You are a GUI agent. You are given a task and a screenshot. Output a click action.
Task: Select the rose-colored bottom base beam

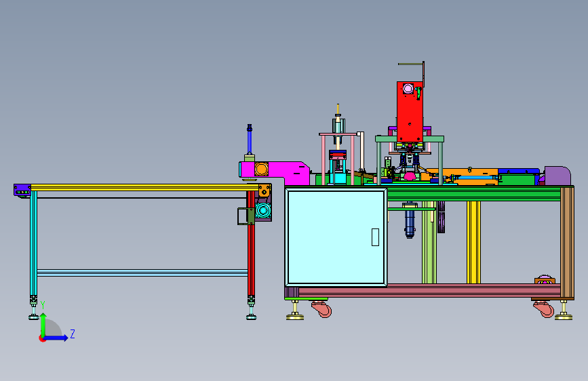429,291
